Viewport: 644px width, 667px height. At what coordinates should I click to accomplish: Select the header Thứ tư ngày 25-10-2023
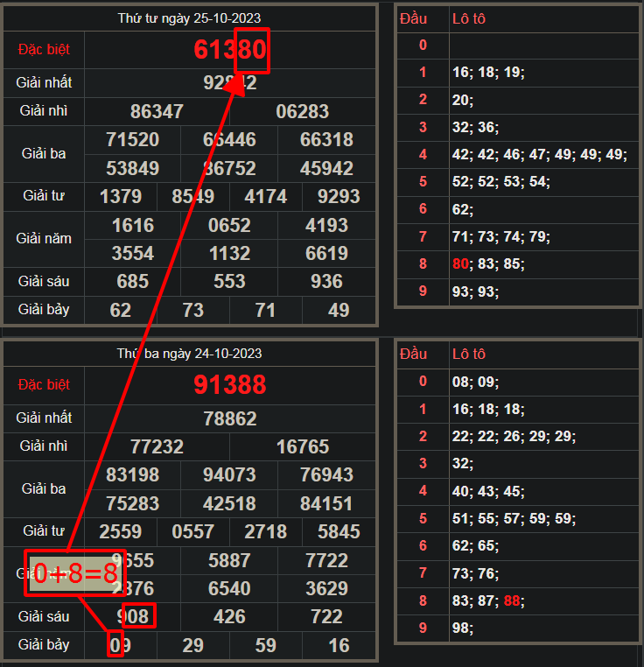[189, 18]
